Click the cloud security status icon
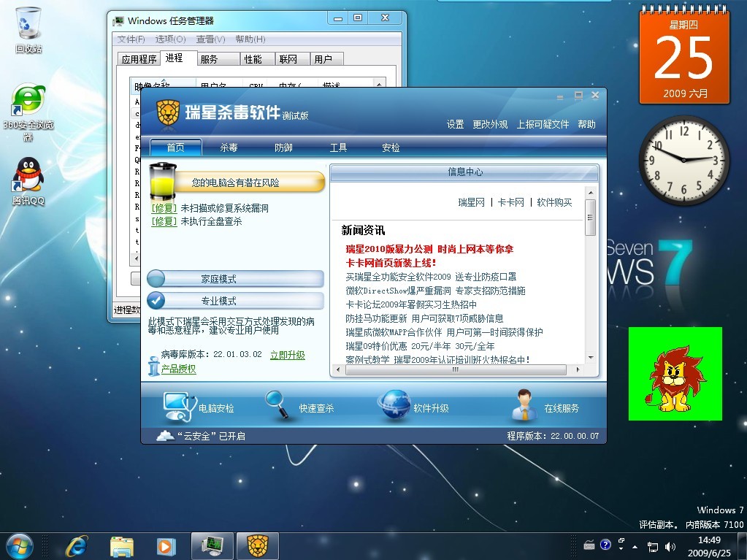The width and height of the screenshot is (747, 560). pos(165,435)
